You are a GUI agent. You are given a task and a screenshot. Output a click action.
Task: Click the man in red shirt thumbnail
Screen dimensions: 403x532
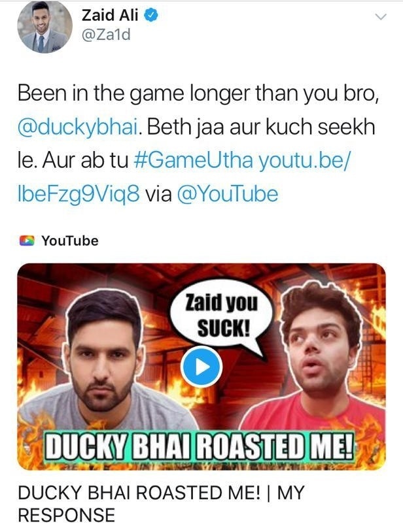317,356
